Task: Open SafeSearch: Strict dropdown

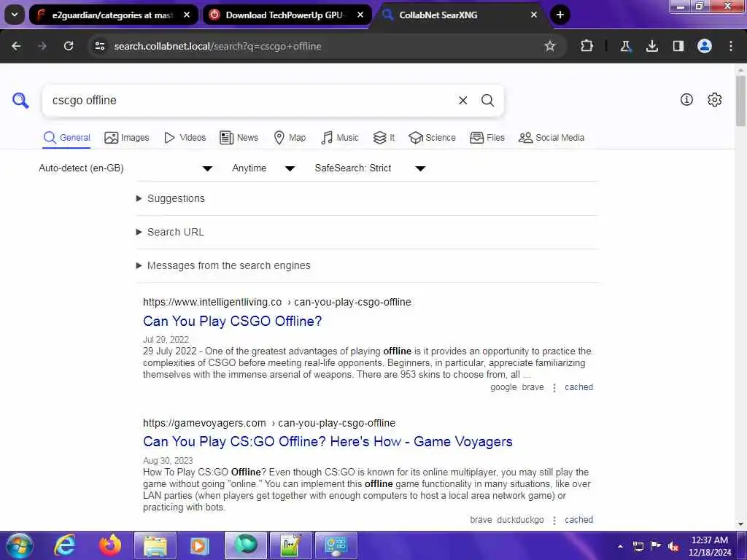Action: 370,168
